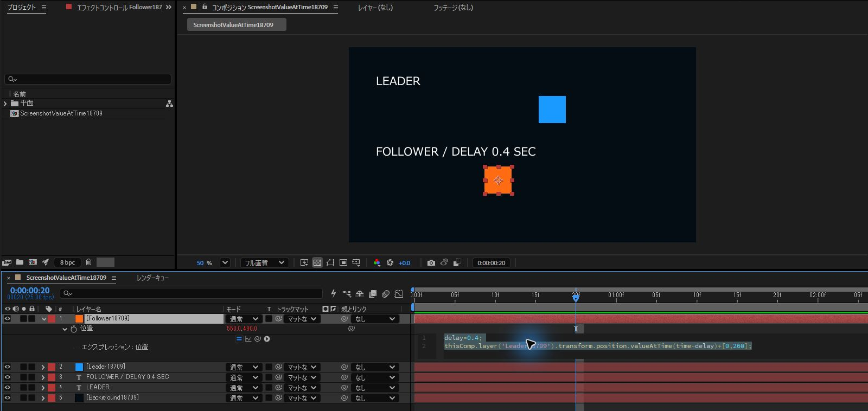The image size is (868, 411).
Task: Click the region of interest icon
Action: pyautogui.click(x=343, y=262)
